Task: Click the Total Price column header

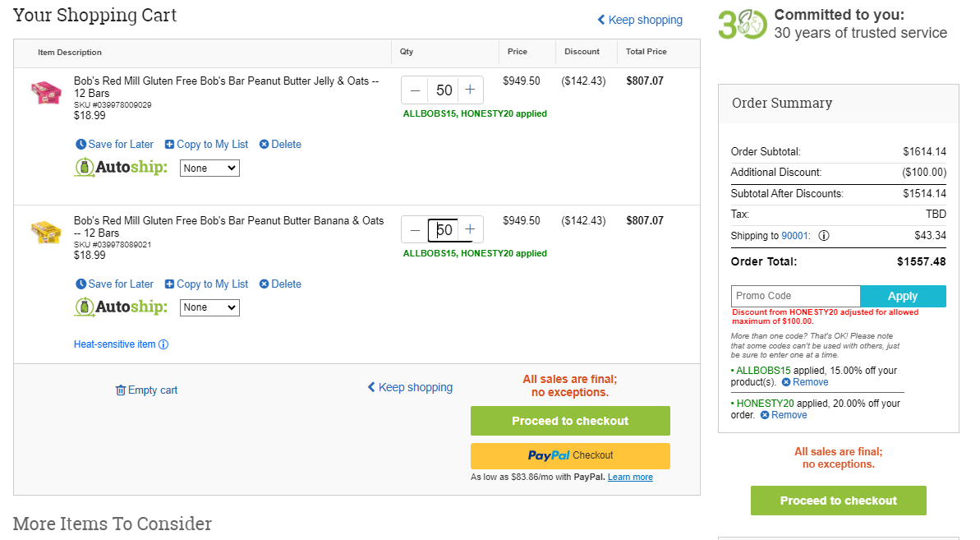Action: 646,52
